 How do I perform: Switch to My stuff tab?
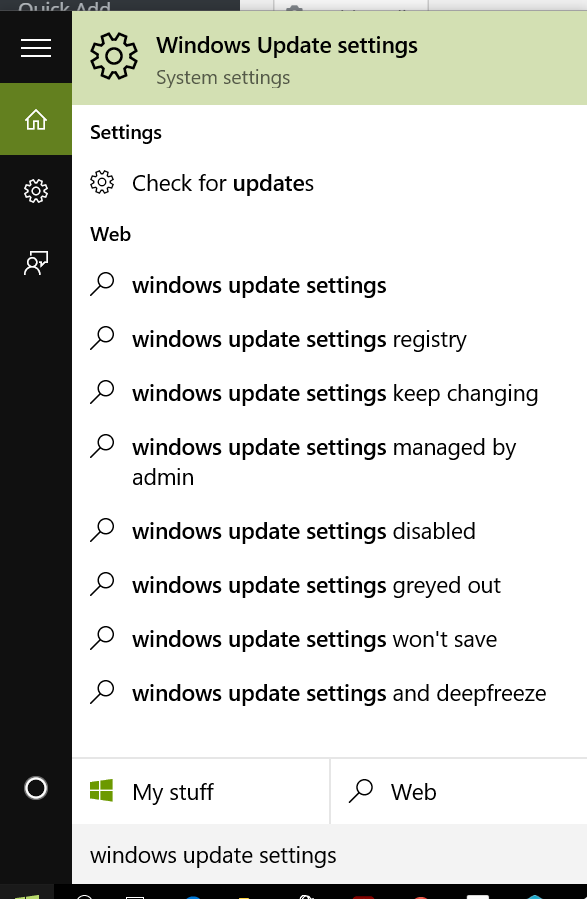(x=201, y=792)
